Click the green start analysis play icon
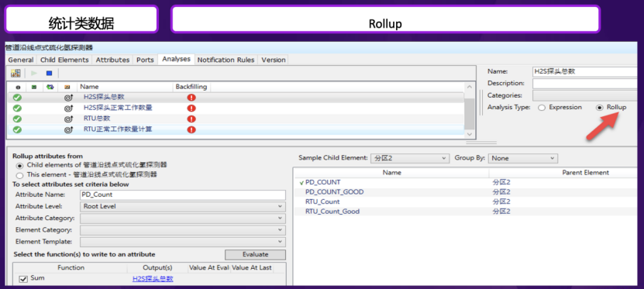The width and height of the screenshot is (644, 289). tap(34, 74)
